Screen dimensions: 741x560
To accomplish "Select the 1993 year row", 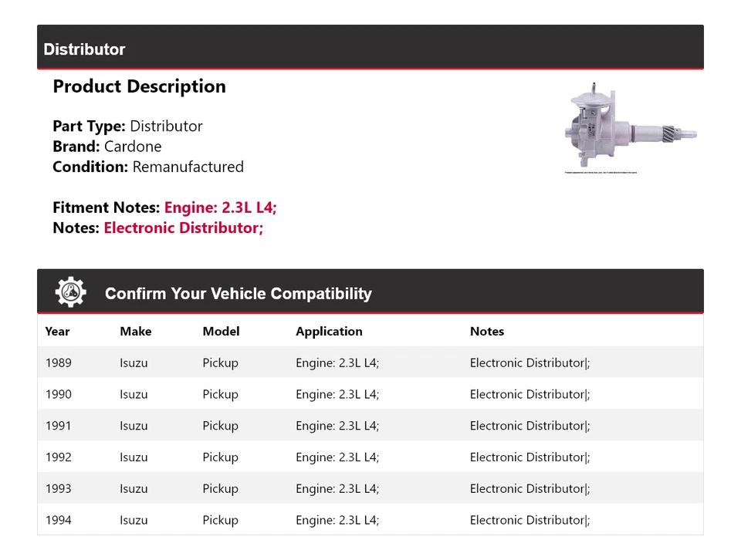I will [x=58, y=489].
